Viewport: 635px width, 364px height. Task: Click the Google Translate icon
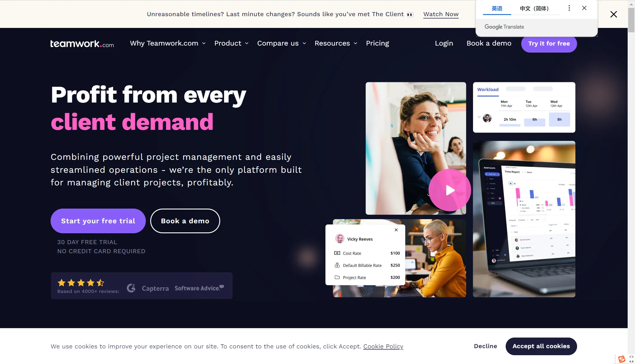(504, 26)
